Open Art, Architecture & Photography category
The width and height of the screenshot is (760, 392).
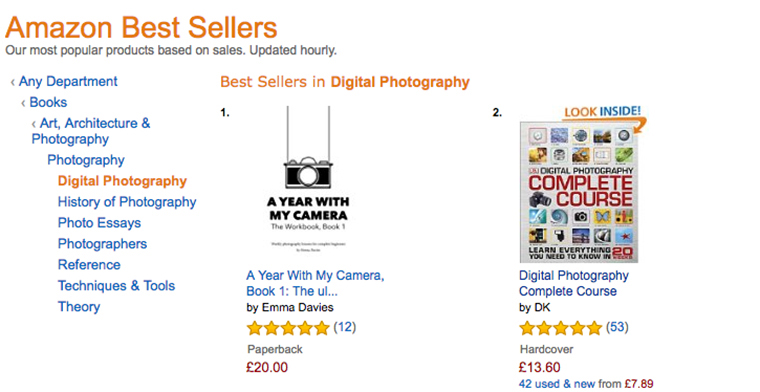[91, 131]
